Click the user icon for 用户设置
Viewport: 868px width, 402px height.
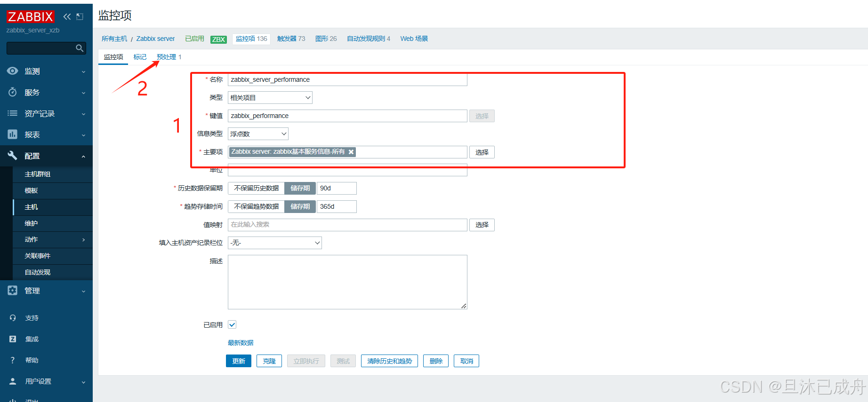click(x=13, y=381)
